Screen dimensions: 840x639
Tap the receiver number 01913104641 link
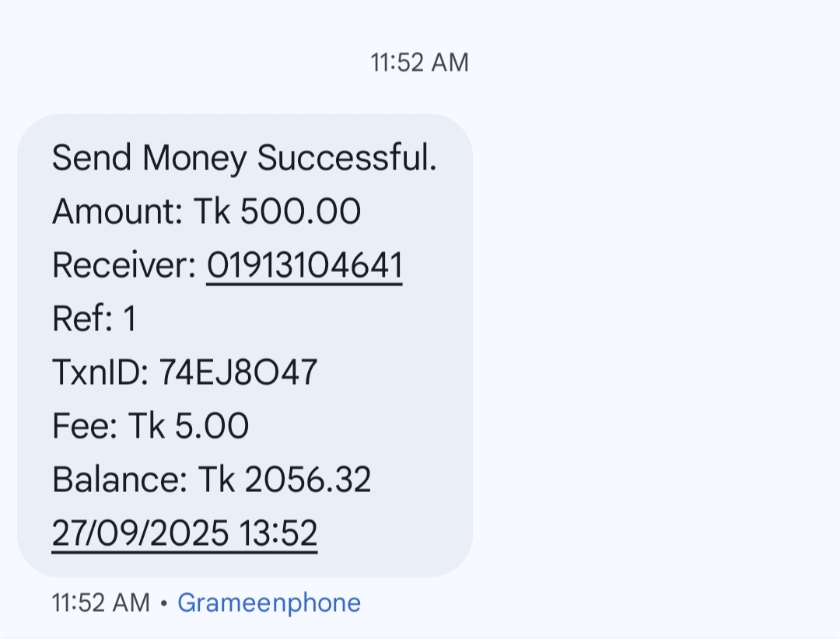click(x=304, y=266)
